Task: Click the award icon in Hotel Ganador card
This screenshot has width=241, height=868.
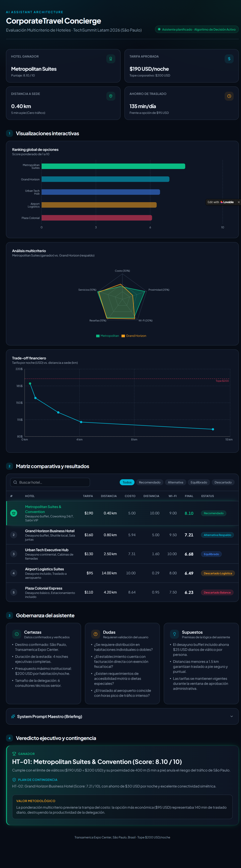Action: (111, 59)
